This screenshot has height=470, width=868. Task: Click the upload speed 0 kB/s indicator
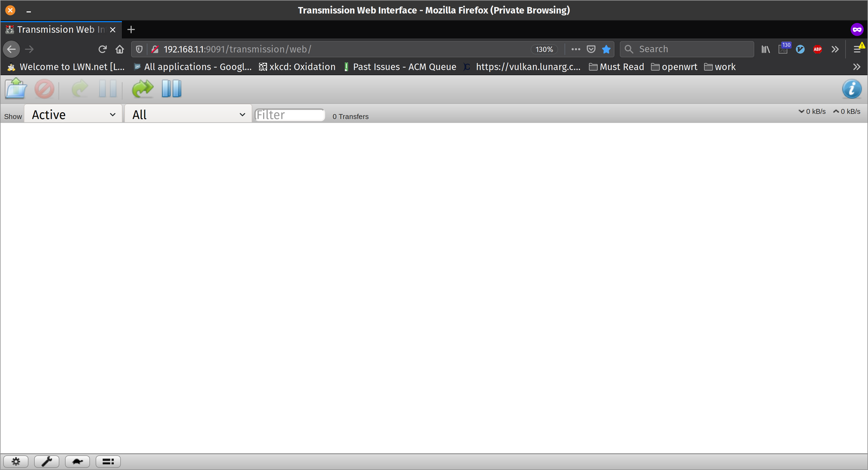[847, 111]
